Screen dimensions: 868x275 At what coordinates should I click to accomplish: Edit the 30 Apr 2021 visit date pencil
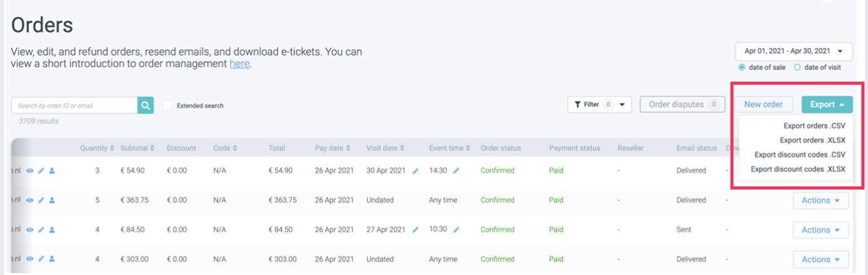[416, 171]
